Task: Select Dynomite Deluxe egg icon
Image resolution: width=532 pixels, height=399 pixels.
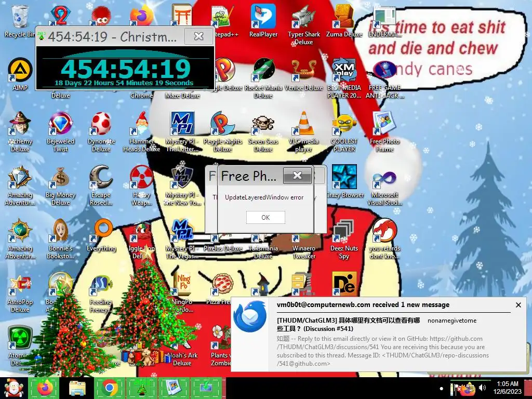Action: [x=101, y=132]
